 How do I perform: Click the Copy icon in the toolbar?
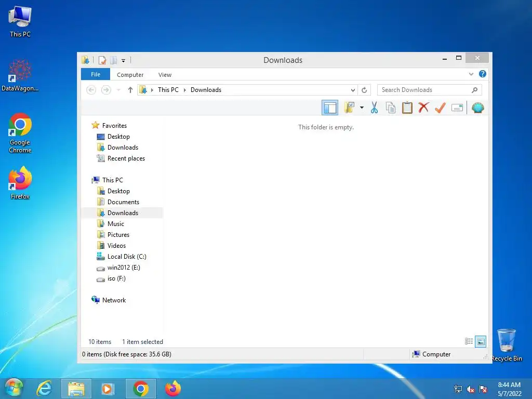point(391,108)
